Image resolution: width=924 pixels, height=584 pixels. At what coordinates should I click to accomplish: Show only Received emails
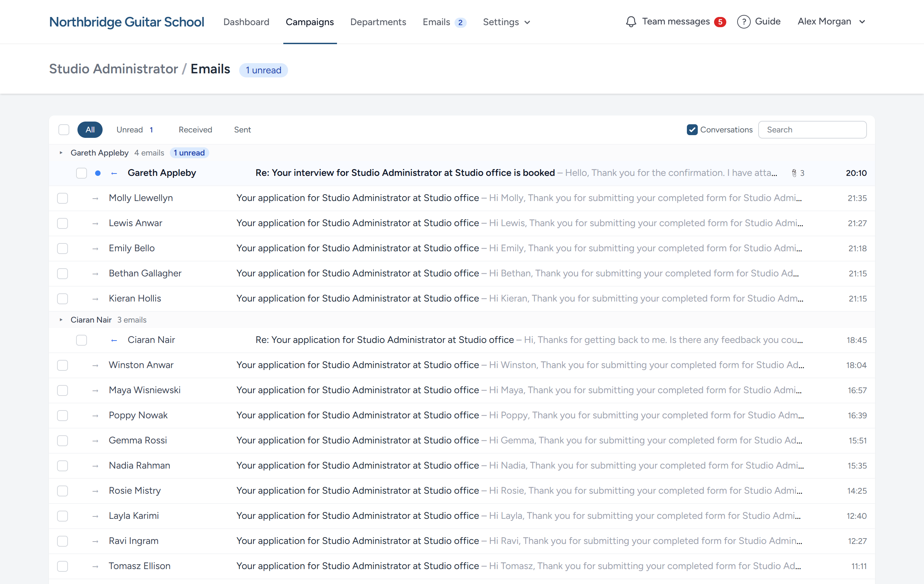coord(195,130)
